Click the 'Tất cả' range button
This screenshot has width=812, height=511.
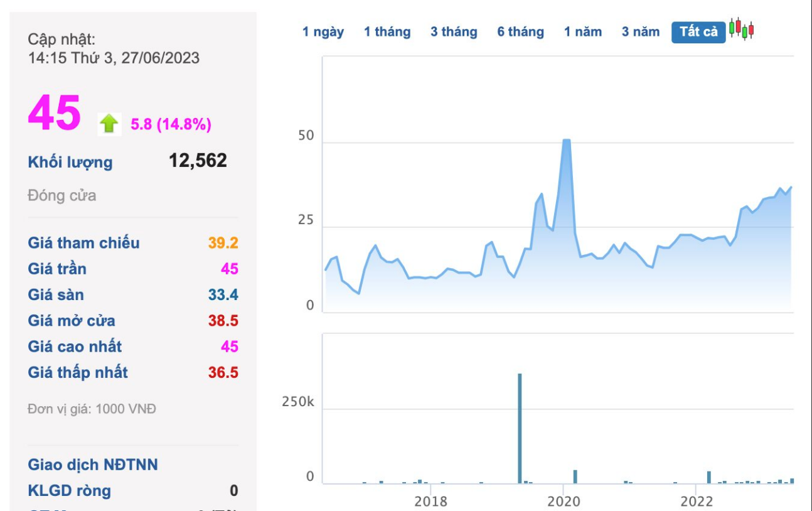(698, 32)
